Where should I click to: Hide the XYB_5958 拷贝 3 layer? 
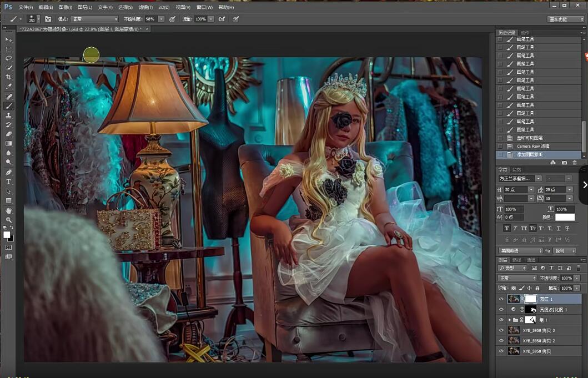tap(501, 330)
